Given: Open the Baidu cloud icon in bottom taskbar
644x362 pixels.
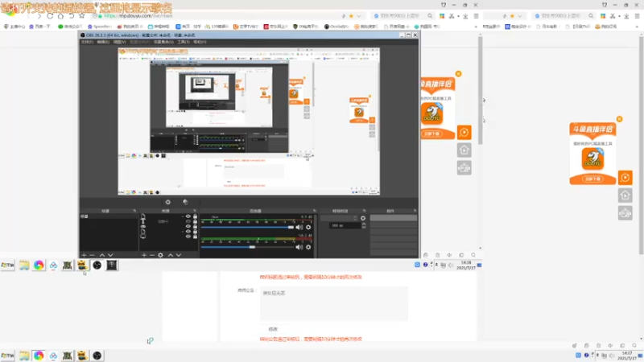Looking at the screenshot, I should click(53, 356).
